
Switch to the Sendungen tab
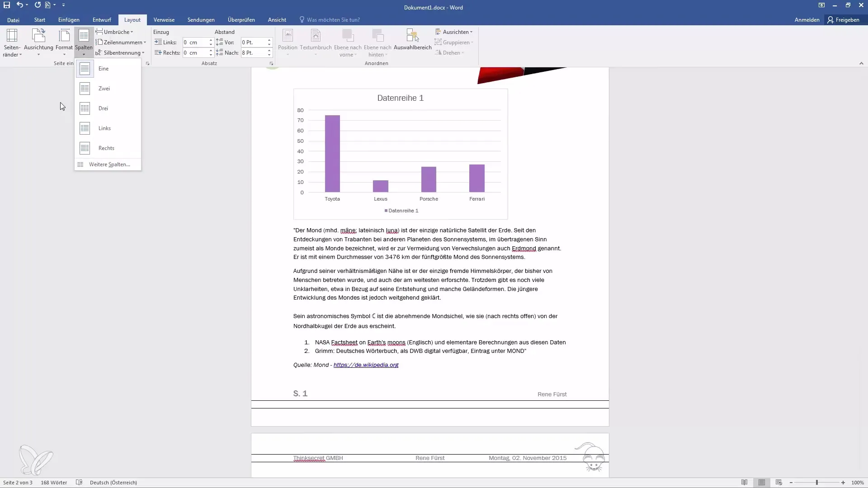201,20
